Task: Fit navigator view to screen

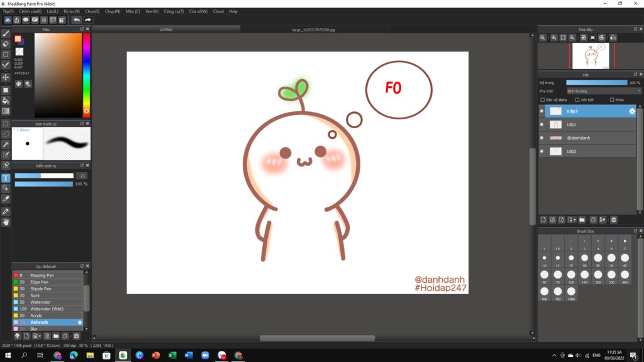Action: click(563, 38)
